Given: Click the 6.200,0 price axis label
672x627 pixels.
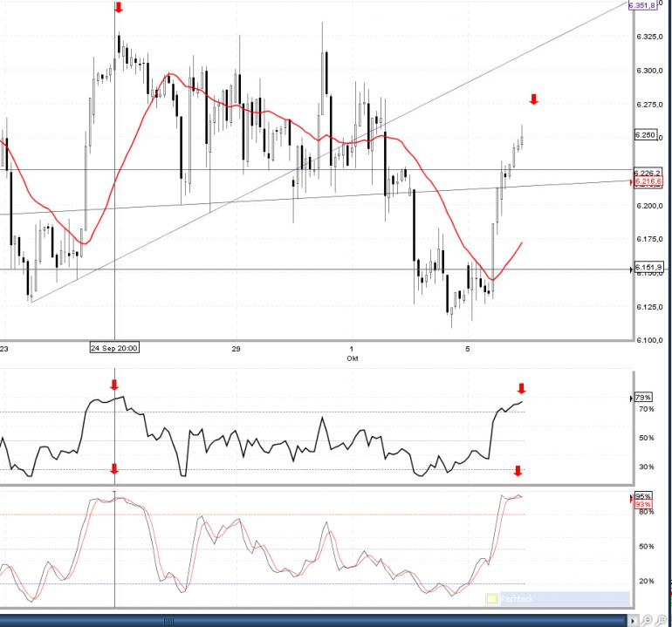Looking at the screenshot, I should point(649,206).
